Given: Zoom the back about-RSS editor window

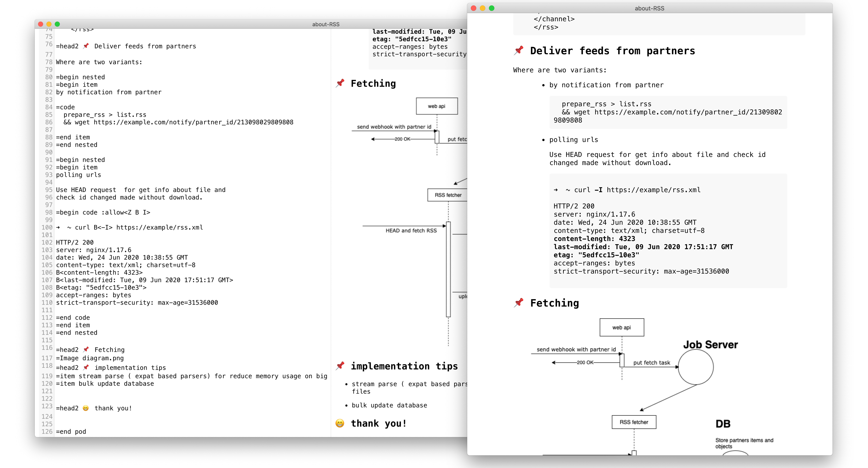Looking at the screenshot, I should pyautogui.click(x=57, y=24).
